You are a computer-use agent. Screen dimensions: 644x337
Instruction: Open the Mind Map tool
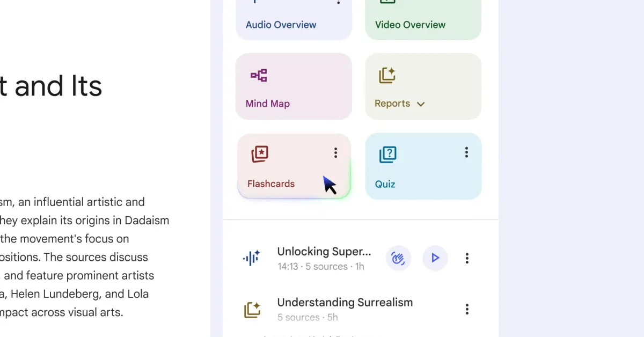[294, 86]
